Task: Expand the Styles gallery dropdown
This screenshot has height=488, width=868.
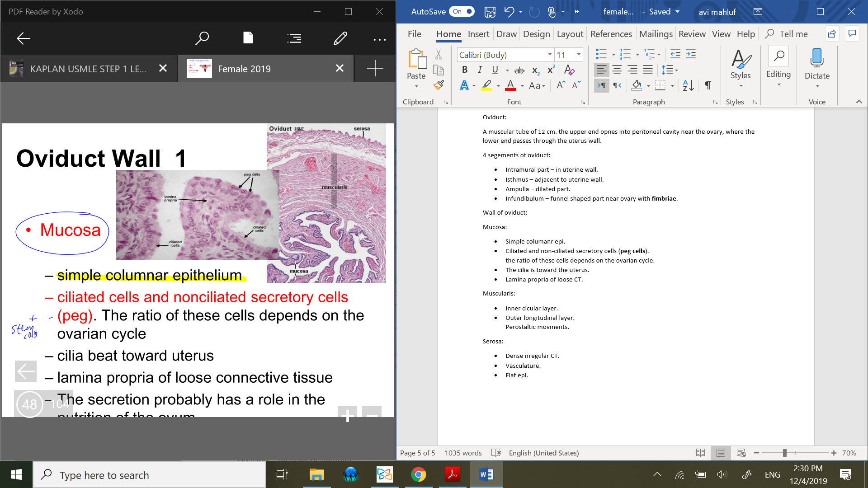Action: [x=740, y=86]
